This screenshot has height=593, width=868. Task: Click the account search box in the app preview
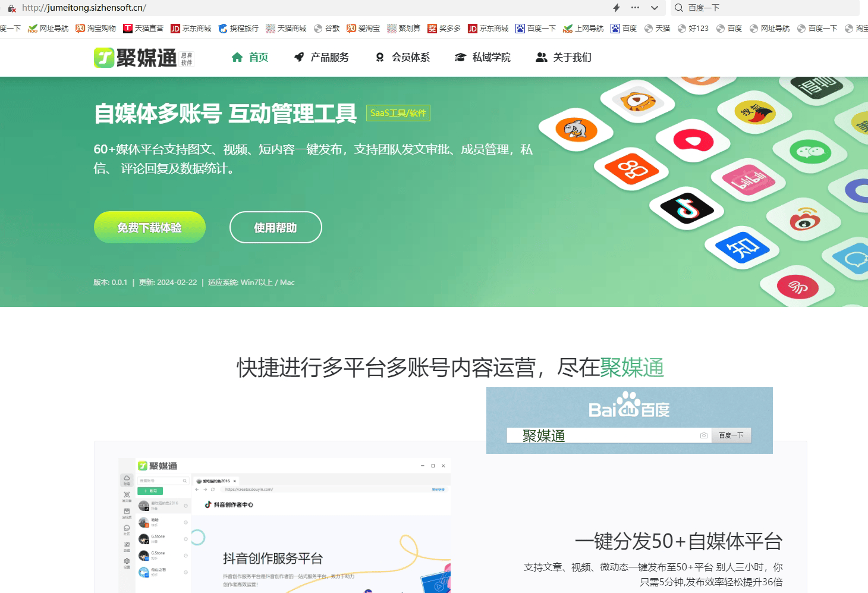pyautogui.click(x=163, y=481)
